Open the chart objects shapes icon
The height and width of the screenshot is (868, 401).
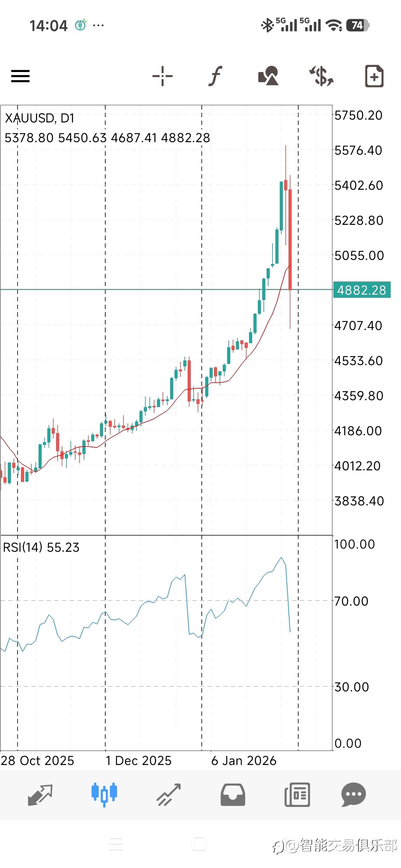click(268, 76)
